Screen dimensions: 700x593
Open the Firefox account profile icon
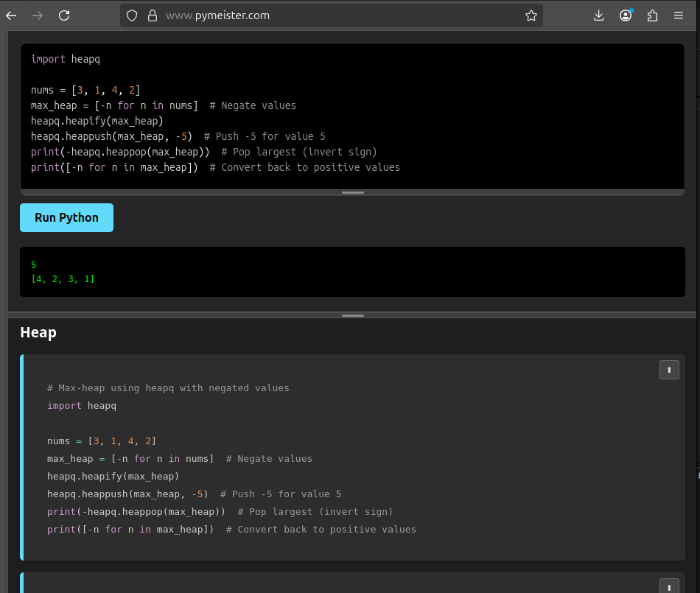point(626,15)
